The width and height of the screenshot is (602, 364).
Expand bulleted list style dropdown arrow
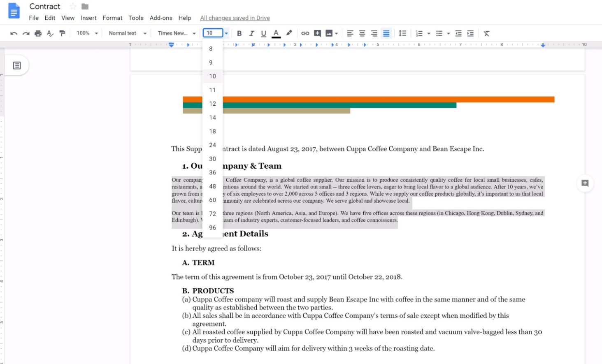tap(449, 33)
